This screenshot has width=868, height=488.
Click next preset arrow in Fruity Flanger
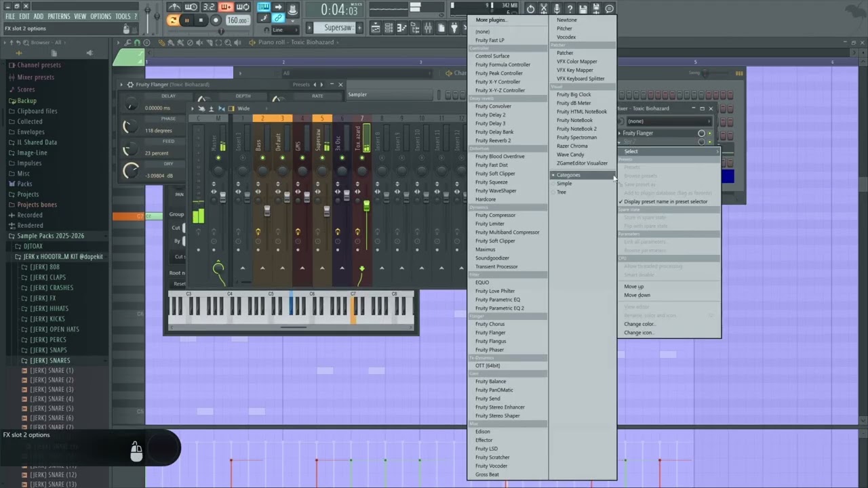(x=321, y=85)
